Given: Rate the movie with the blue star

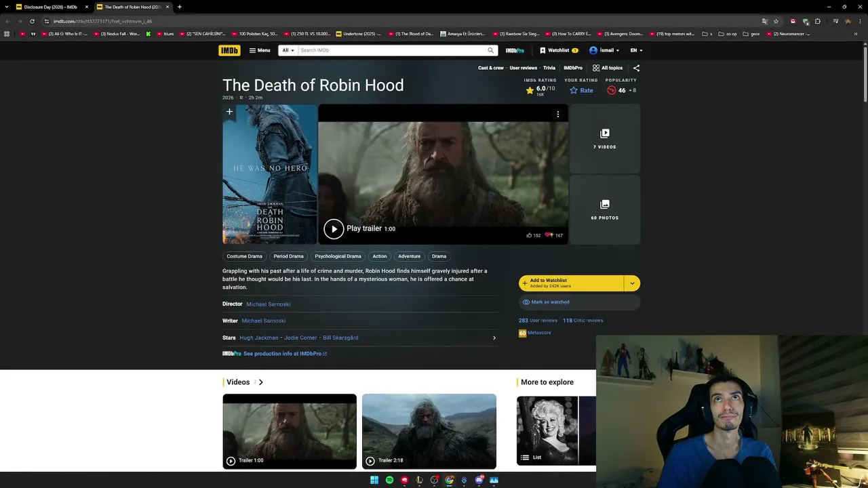Looking at the screenshot, I should [x=581, y=90].
